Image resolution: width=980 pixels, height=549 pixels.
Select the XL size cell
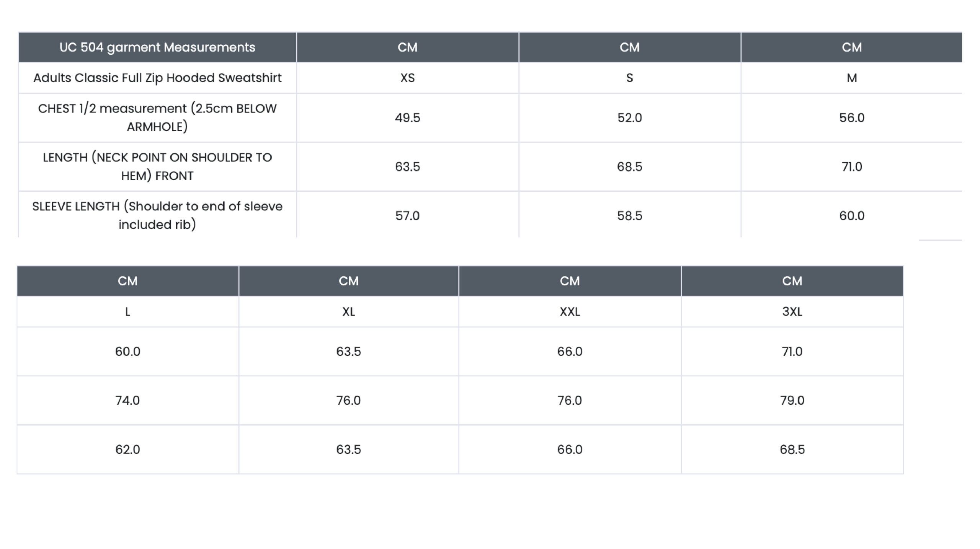point(349,312)
